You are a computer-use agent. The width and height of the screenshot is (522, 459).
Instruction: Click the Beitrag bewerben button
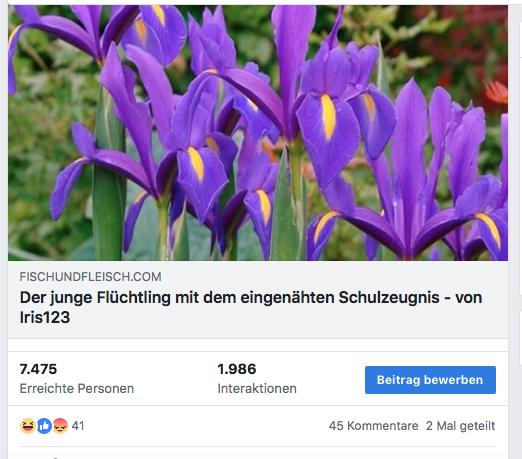(430, 380)
